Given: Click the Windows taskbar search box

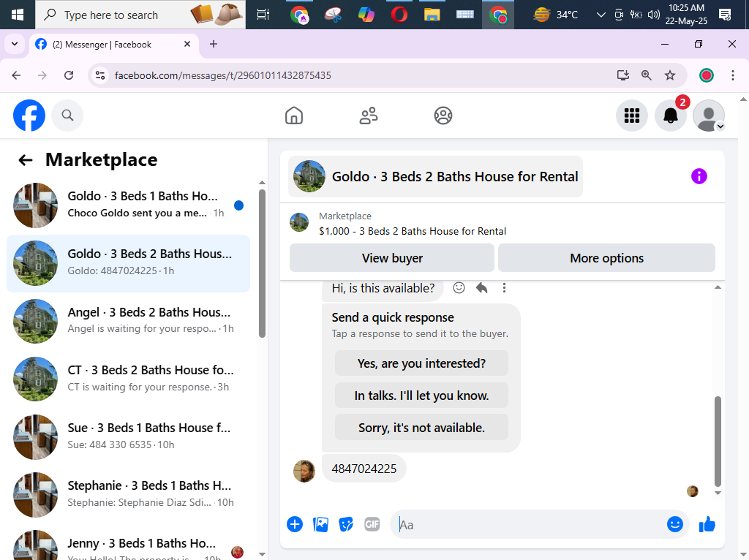Looking at the screenshot, I should point(140,15).
